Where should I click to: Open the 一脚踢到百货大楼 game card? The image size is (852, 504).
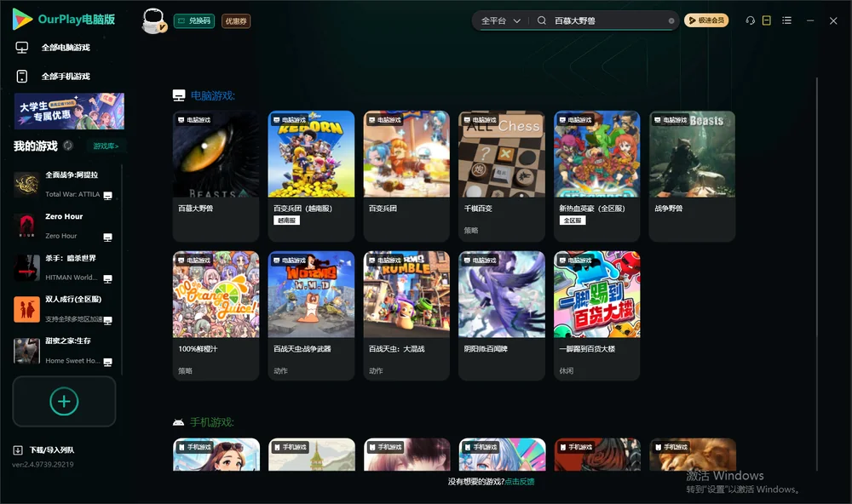coord(596,316)
